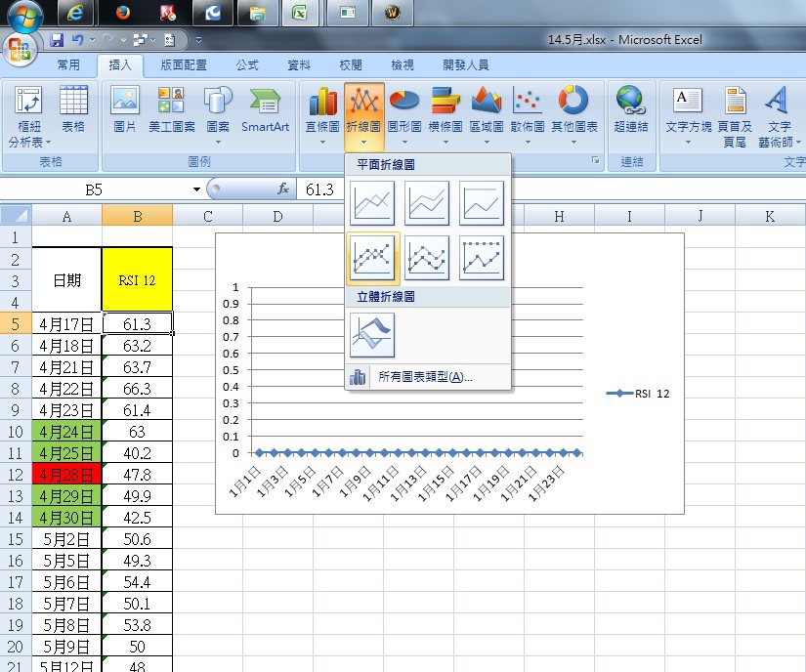
Task: Open the Shapes (圖案) gallery
Action: [218, 114]
